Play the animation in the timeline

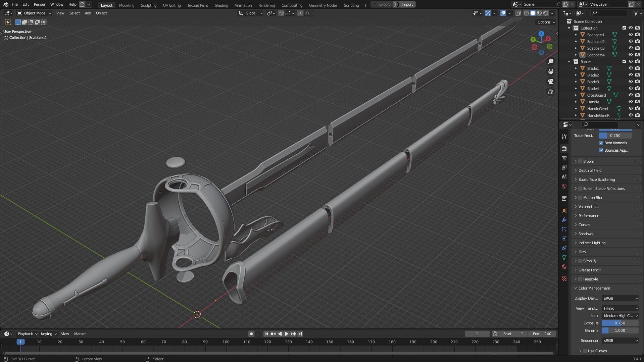[287, 334]
